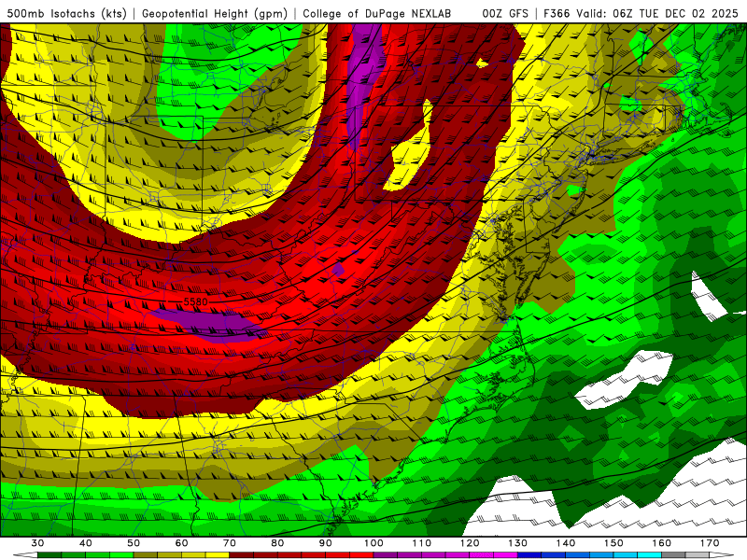Click the 40 knot scale label
747x560 pixels.
point(86,543)
